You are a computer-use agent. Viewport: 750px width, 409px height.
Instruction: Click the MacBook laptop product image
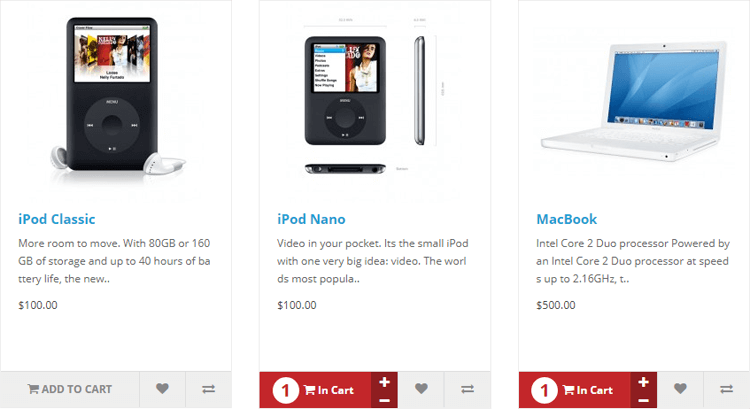634,99
